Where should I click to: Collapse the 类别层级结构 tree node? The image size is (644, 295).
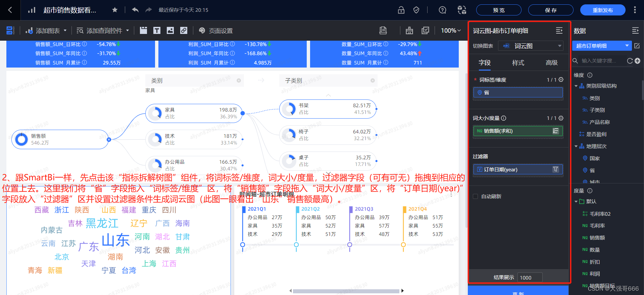tap(576, 86)
